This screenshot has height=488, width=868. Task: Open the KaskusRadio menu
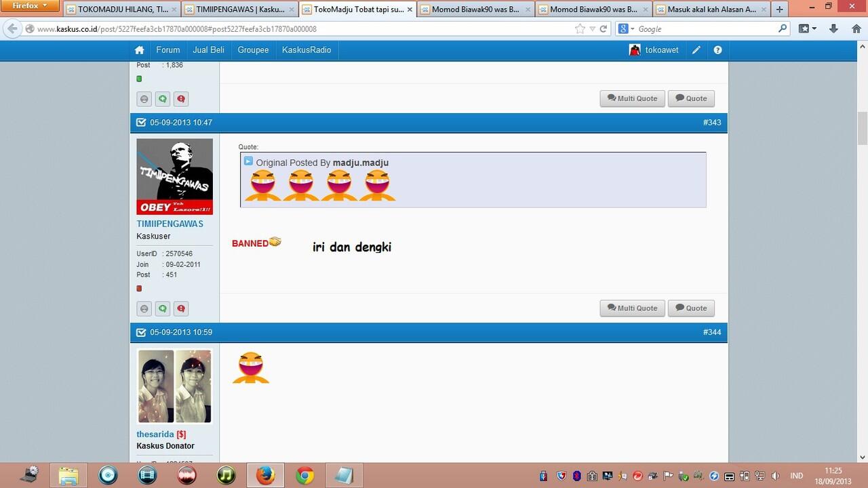(307, 50)
